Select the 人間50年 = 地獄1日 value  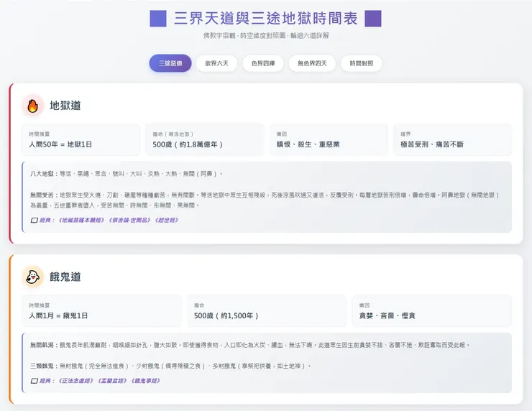pos(60,144)
